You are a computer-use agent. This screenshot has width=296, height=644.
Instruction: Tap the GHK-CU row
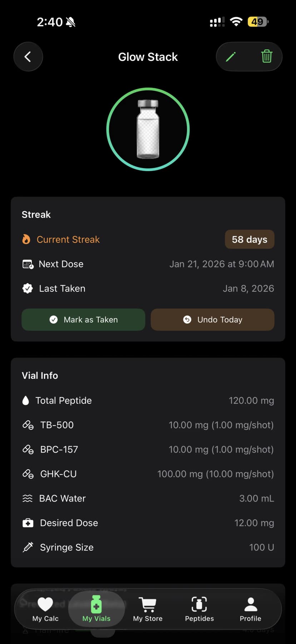point(148,474)
